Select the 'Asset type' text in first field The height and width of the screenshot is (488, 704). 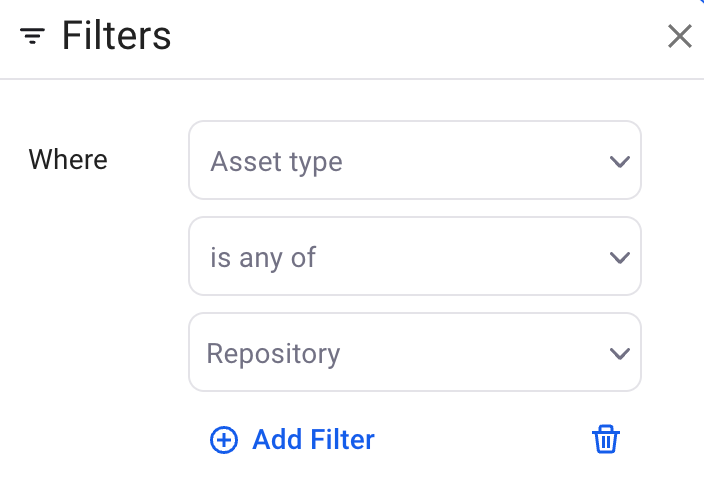(x=276, y=161)
